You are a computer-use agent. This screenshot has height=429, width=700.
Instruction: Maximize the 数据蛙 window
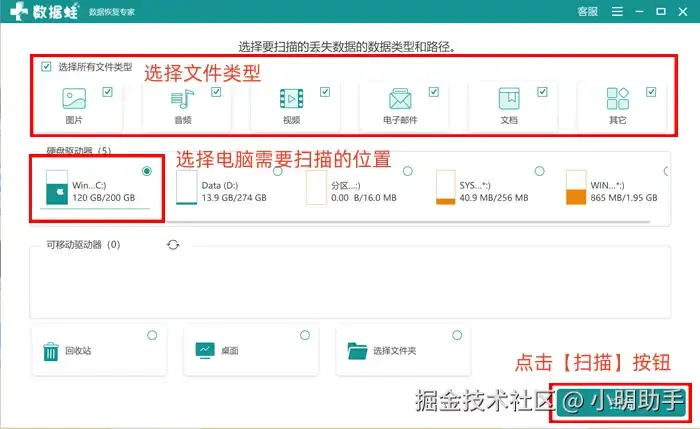[661, 11]
